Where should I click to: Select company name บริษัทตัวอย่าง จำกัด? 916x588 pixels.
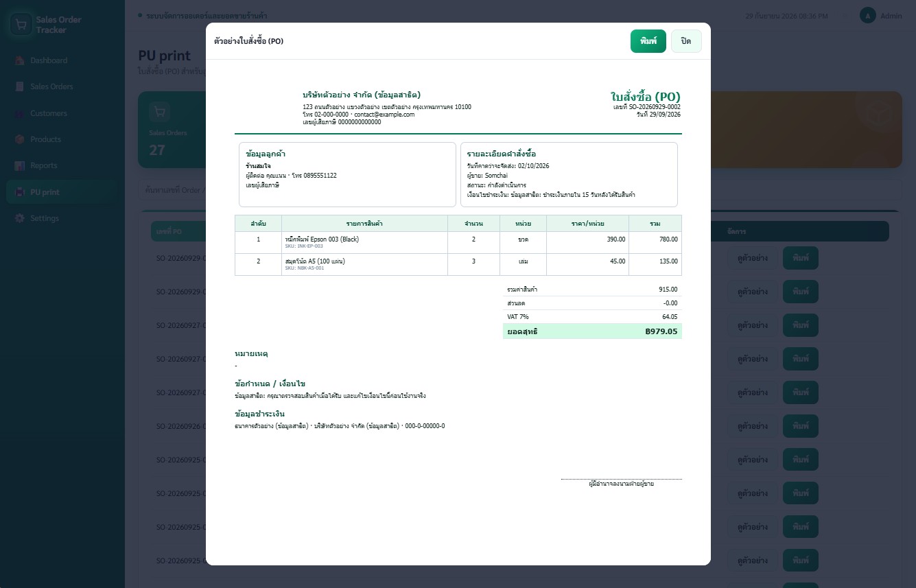pyautogui.click(x=362, y=95)
